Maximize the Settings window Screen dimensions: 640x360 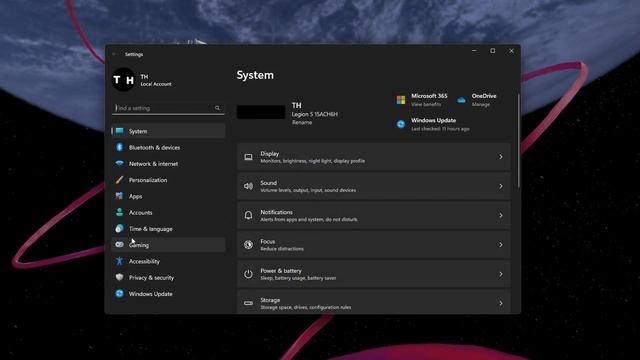click(493, 51)
